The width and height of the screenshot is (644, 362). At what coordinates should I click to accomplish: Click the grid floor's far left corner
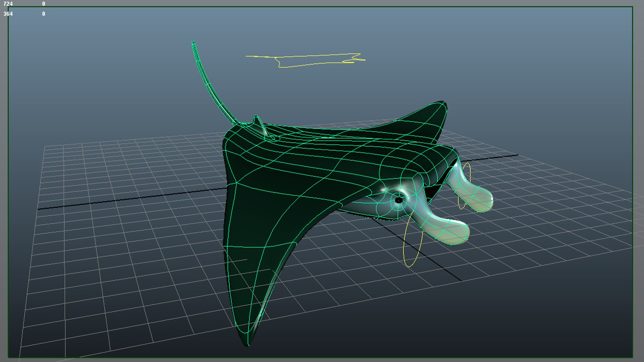coord(45,146)
